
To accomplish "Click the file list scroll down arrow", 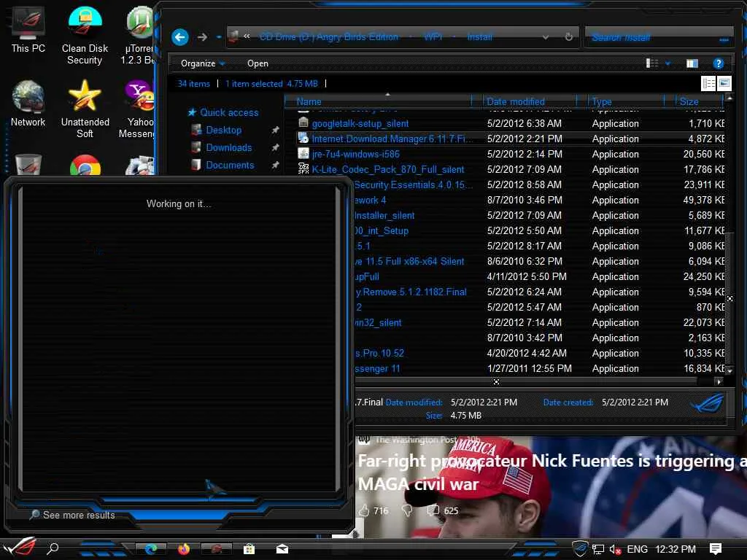I will [x=729, y=370].
